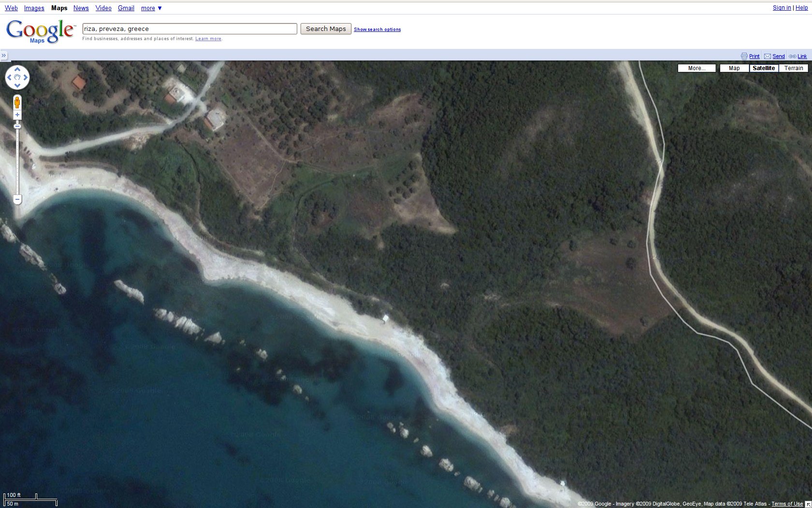Expand the collapsed side panel

[x=4, y=55]
